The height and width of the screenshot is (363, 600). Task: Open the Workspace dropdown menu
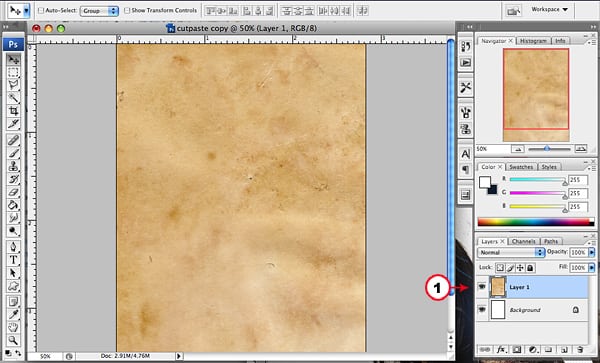[549, 10]
